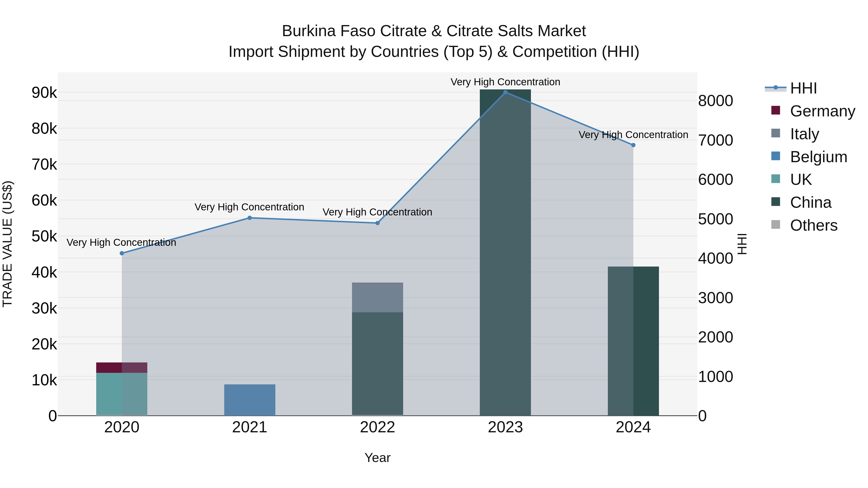Click the Germany bar segment in 2020
Screen dimensions: 868x488
coord(122,368)
